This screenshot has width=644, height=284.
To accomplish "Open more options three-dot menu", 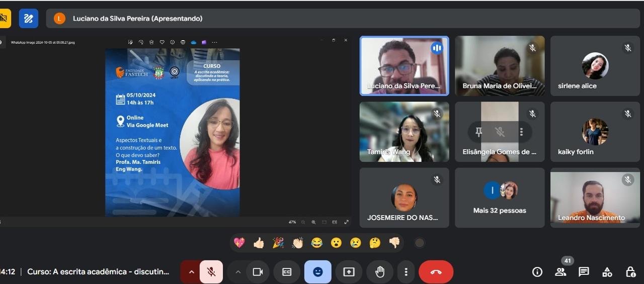I will [406, 272].
